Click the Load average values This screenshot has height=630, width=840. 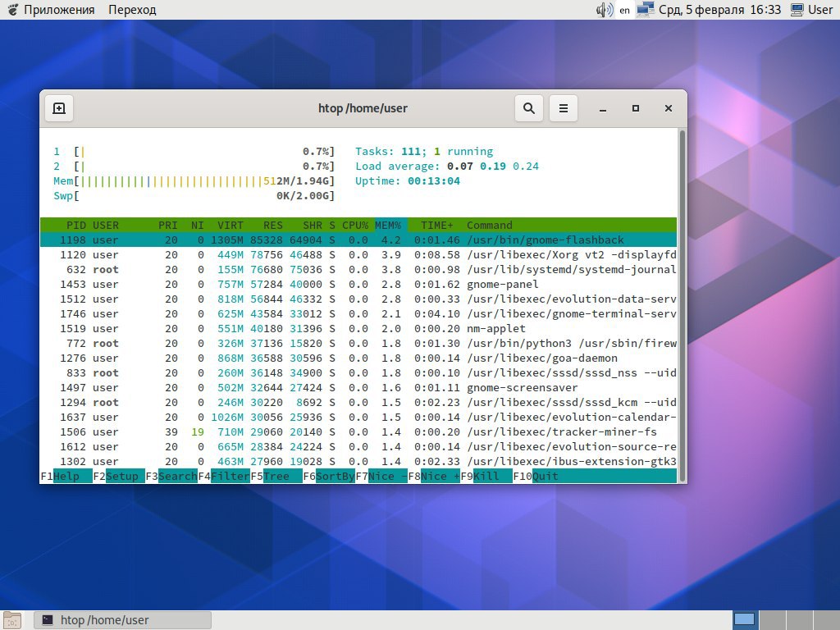click(493, 166)
